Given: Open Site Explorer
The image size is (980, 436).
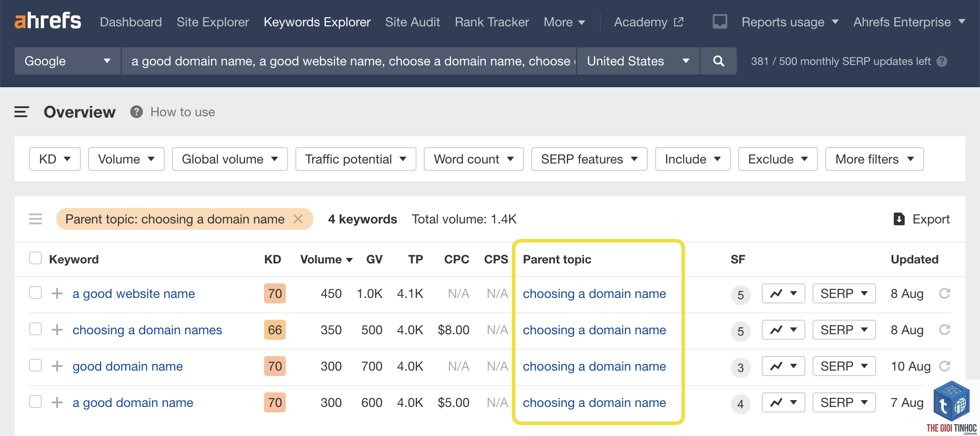Looking at the screenshot, I should coord(213,22).
